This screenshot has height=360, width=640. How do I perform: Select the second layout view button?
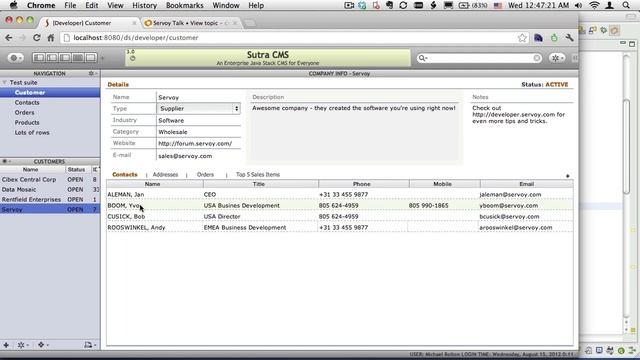point(52,58)
